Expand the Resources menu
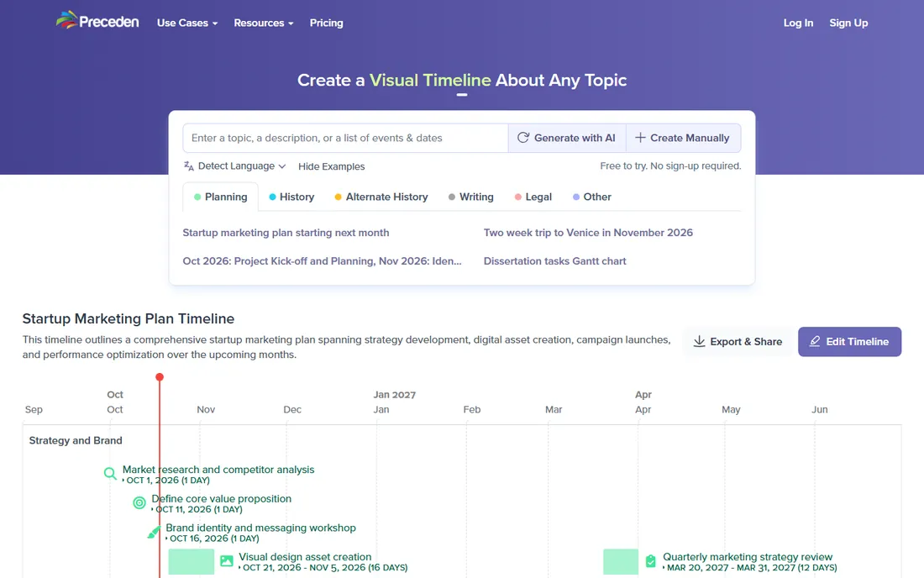Viewport: 924px width, 578px height. [x=264, y=23]
